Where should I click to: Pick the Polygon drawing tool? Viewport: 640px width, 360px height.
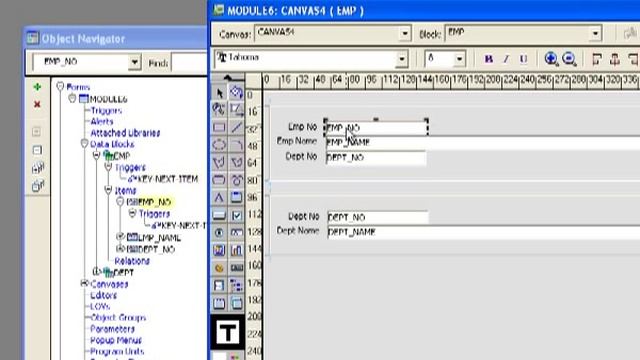219,162
